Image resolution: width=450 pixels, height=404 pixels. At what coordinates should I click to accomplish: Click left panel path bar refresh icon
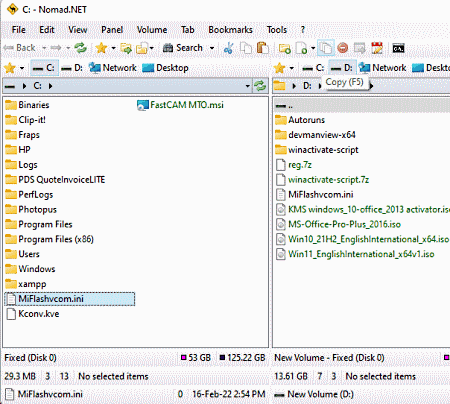[260, 86]
